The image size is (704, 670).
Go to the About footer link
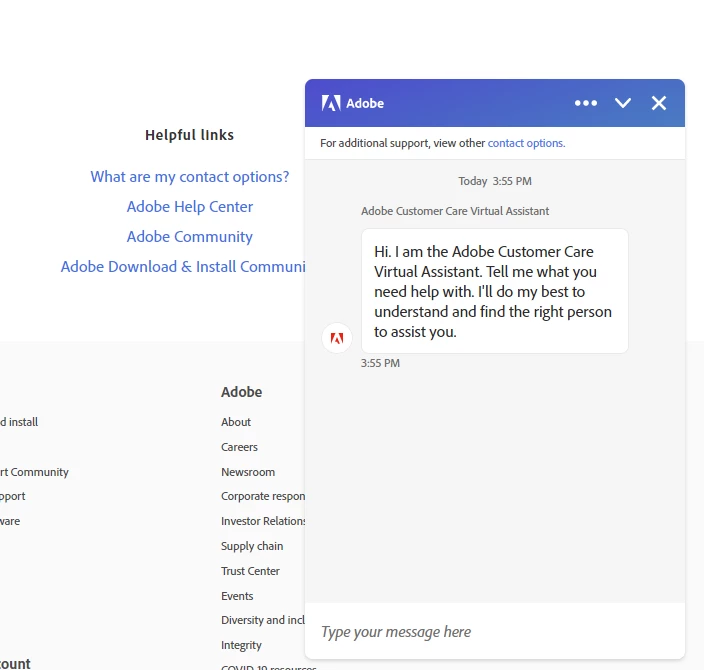[236, 422]
